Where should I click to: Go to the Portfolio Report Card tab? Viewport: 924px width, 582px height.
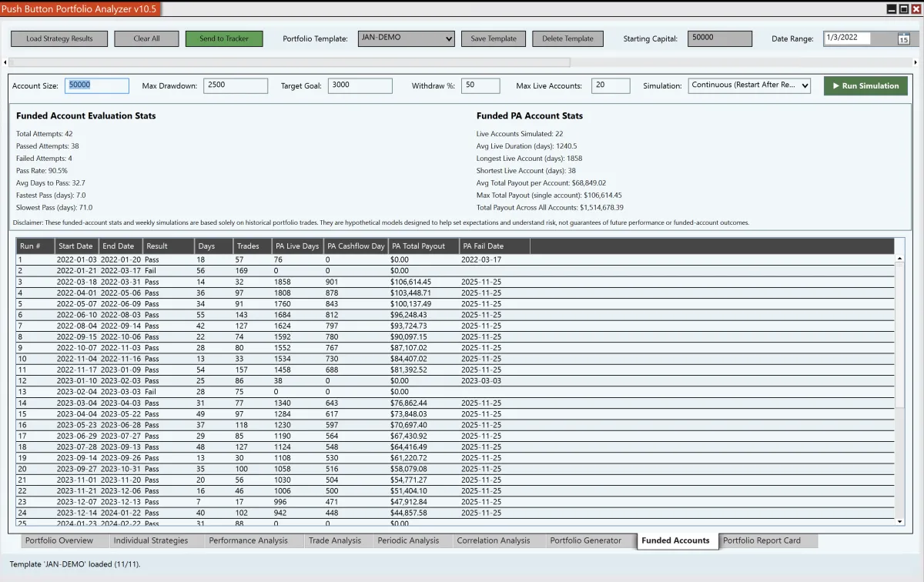(762, 540)
